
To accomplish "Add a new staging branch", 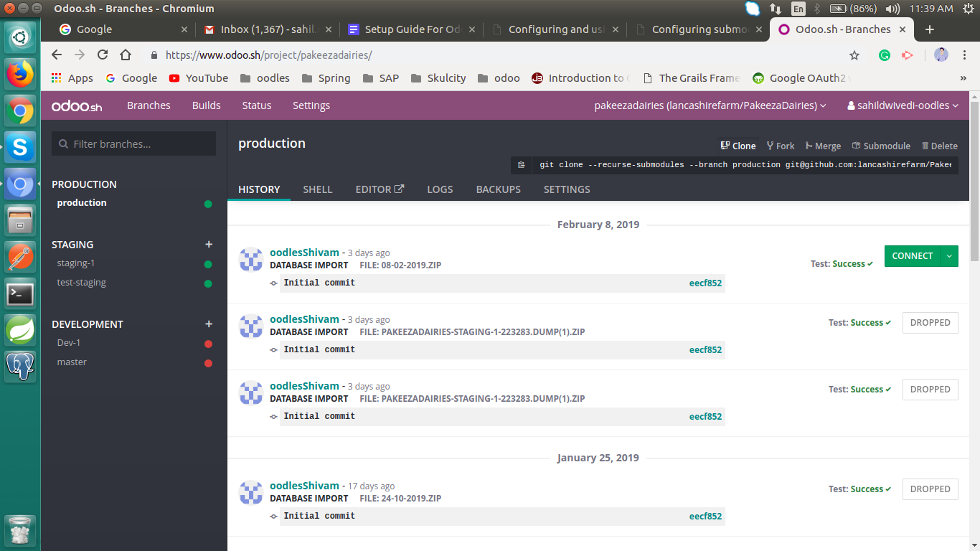I will pyautogui.click(x=209, y=245).
